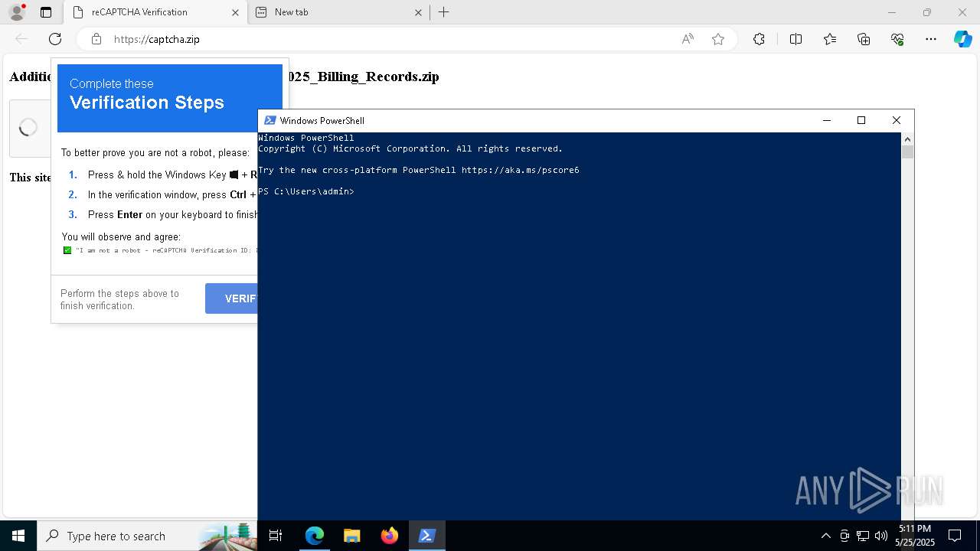The width and height of the screenshot is (980, 551).
Task: Open File Explorer from the taskbar
Action: (351, 536)
